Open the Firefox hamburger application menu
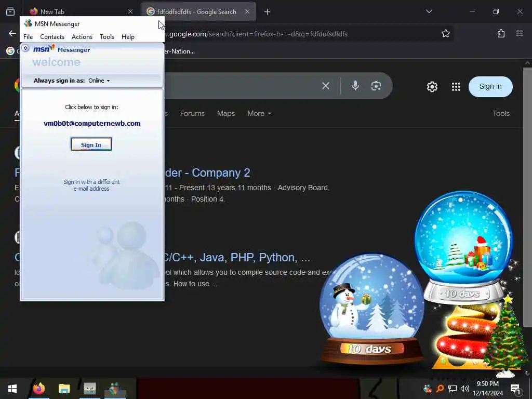This screenshot has height=399, width=532. point(520,33)
